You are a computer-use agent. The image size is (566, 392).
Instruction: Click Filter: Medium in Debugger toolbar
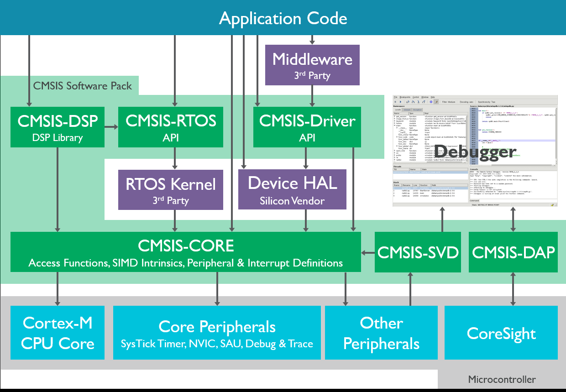coord(449,102)
